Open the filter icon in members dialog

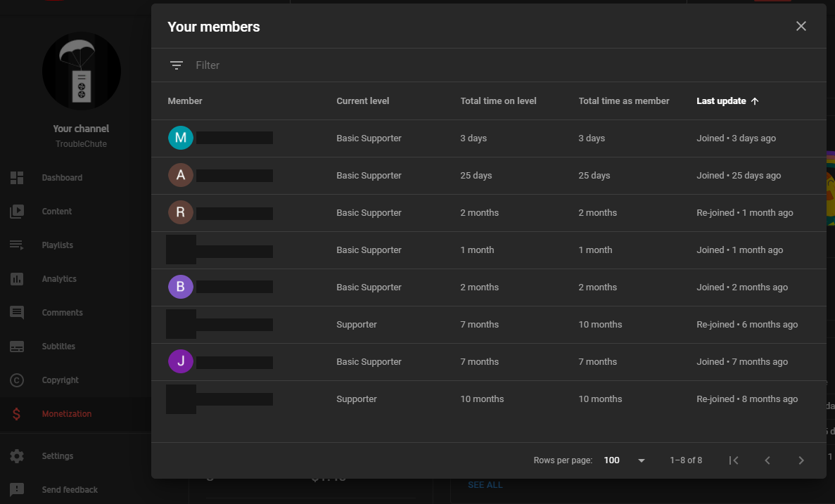176,65
